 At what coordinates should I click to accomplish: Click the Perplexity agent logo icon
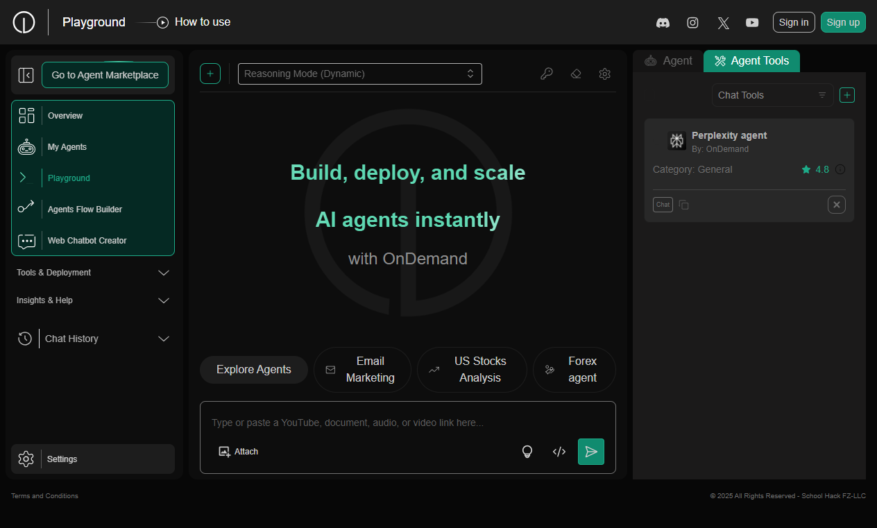(x=676, y=140)
